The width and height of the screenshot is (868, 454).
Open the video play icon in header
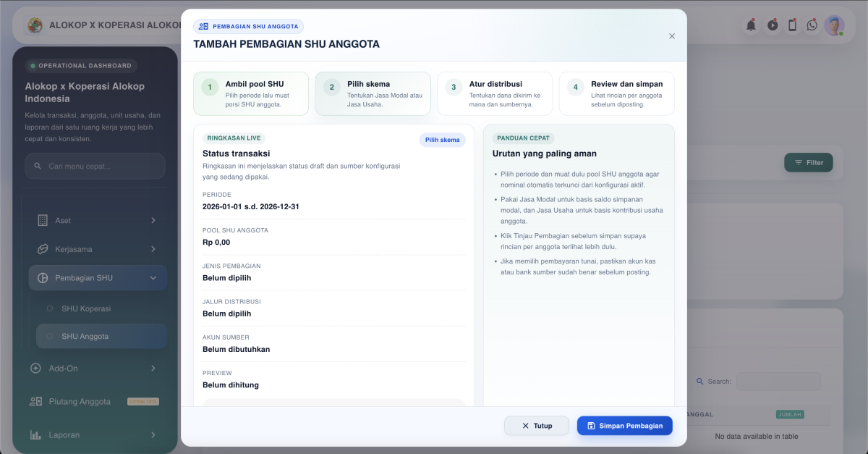pos(773,25)
